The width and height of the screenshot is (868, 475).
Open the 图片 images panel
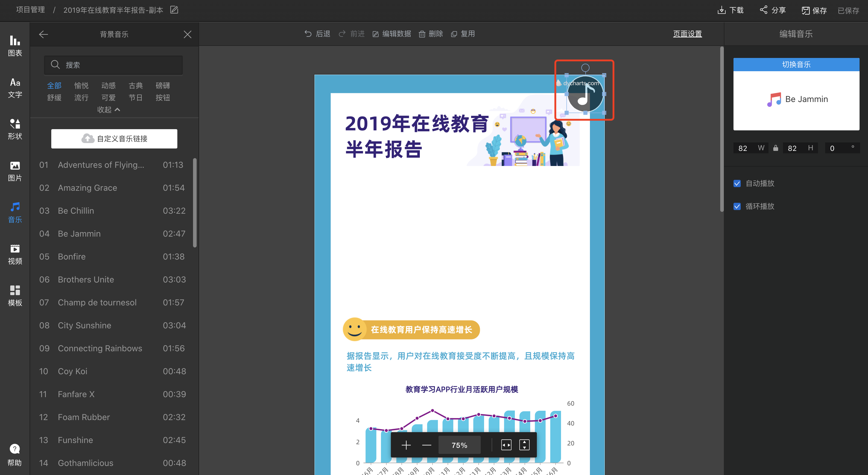(15, 171)
